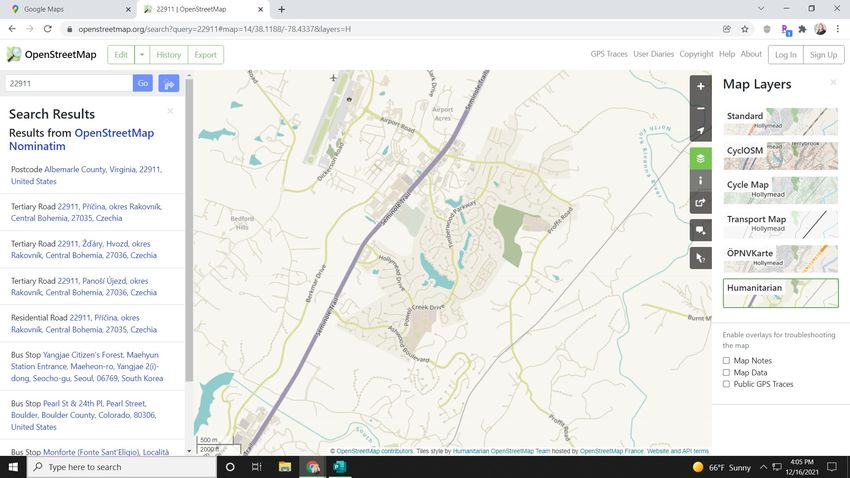The image size is (850, 478).
Task: Expand the Edit dropdown arrow
Action: [141, 55]
